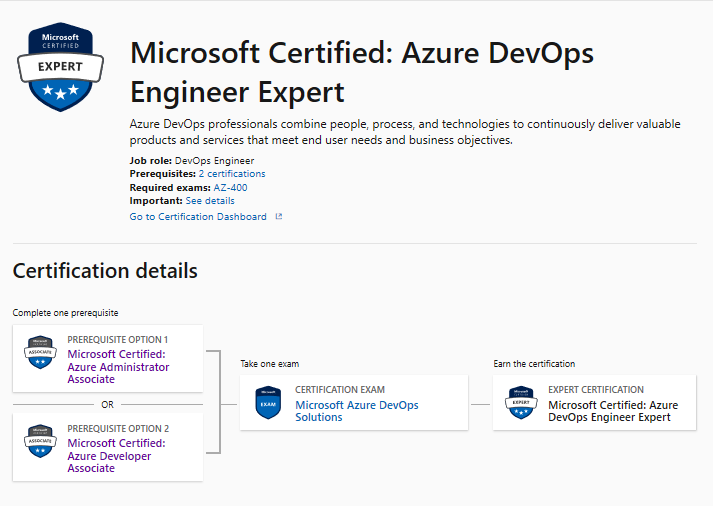
Task: Click the 'CERTIFICATION EXAM' label
Action: (x=340, y=390)
